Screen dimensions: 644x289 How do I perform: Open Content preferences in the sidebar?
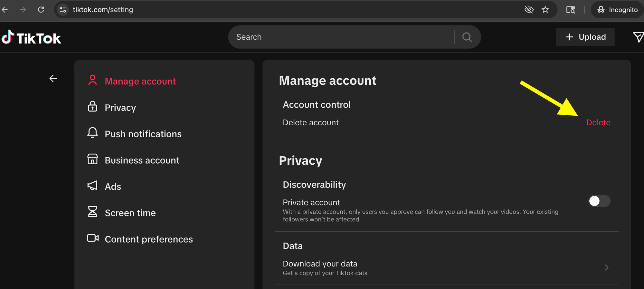(149, 239)
